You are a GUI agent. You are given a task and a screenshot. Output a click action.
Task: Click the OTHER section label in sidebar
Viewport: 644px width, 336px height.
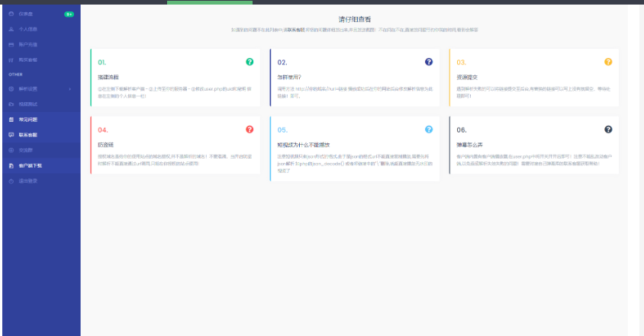tap(15, 75)
